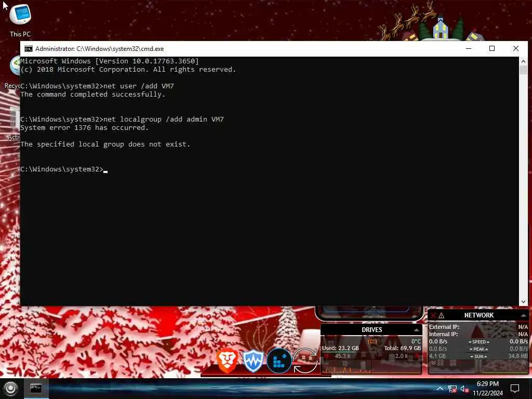Screen dimensions: 532x399
Task: Click the DRIVES widget title
Action: (x=372, y=330)
